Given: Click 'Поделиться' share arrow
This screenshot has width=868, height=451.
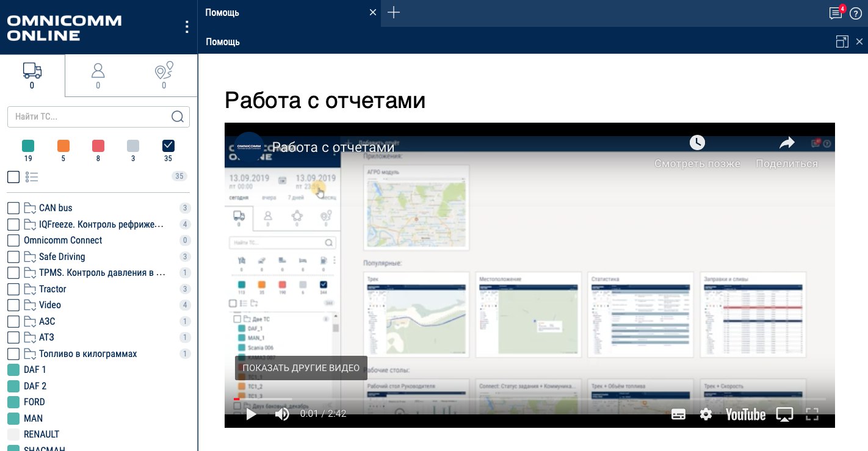Looking at the screenshot, I should 787,143.
